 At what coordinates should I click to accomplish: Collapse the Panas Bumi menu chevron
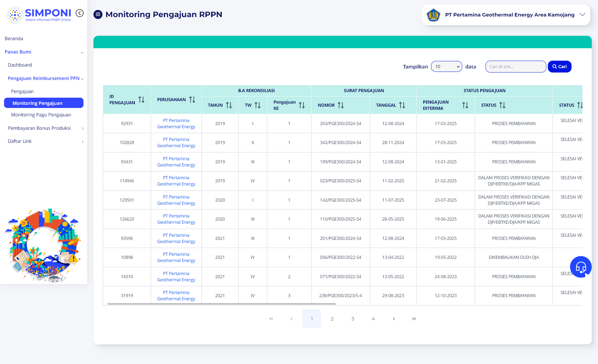click(82, 53)
